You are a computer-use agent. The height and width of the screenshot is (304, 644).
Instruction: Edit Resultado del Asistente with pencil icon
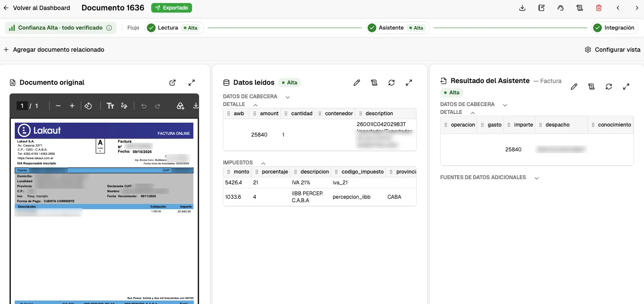(574, 87)
